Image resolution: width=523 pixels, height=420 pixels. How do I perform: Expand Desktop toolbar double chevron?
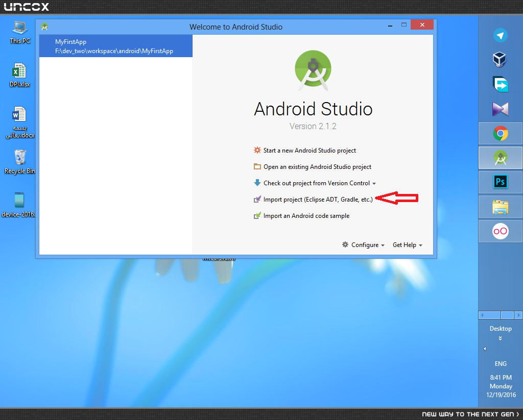(501, 338)
